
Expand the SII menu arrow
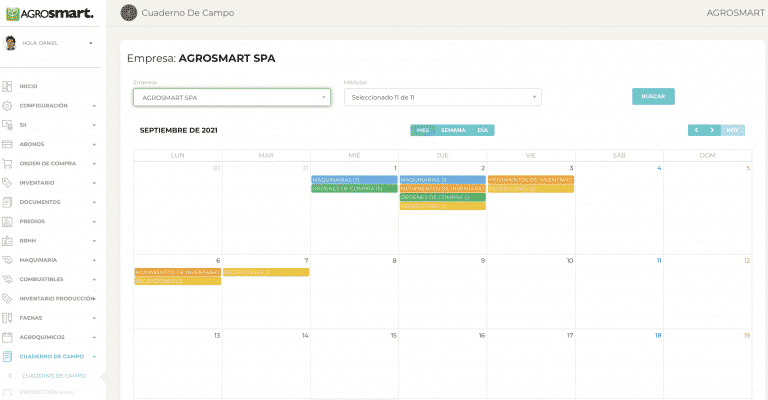[x=94, y=125]
